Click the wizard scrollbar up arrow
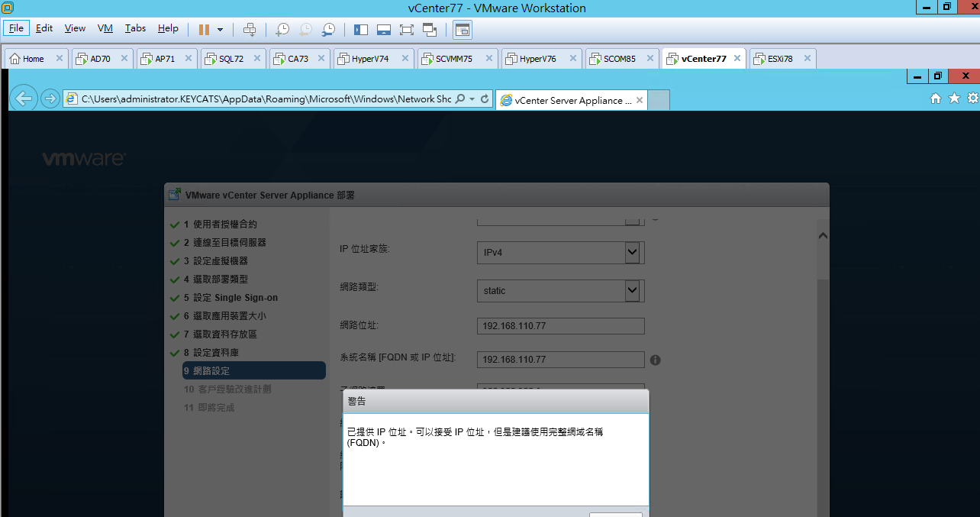980x517 pixels. [x=822, y=237]
